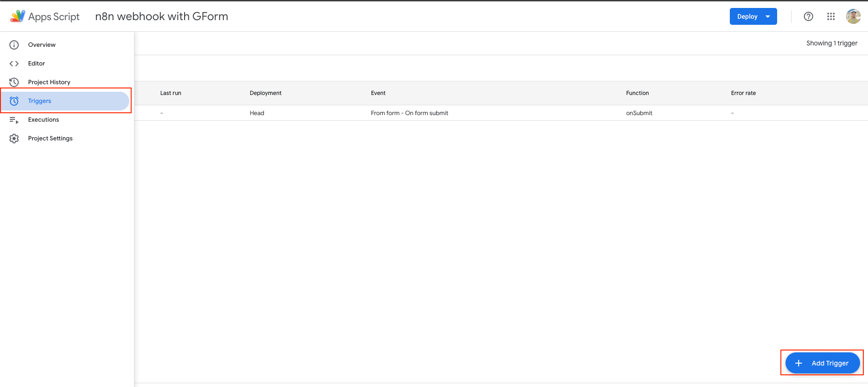The height and width of the screenshot is (387, 868).
Task: Click the Project Settings gear icon
Action: coord(14,139)
